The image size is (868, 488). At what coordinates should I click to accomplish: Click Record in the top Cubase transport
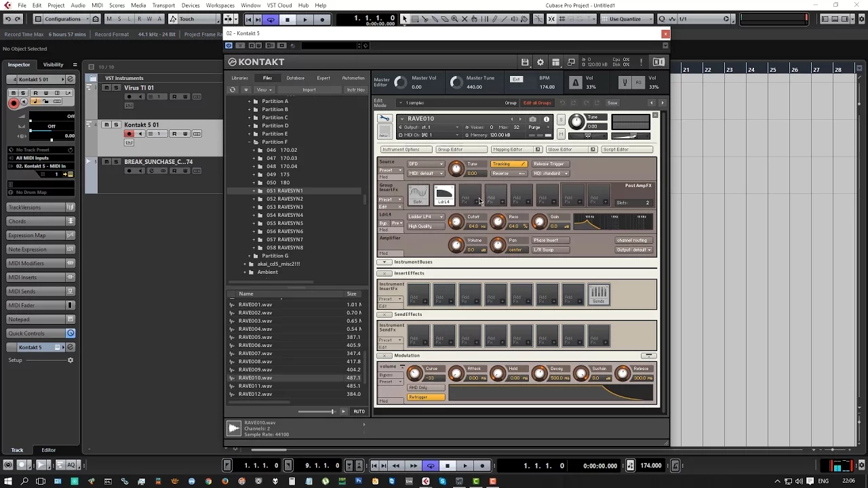(x=322, y=19)
